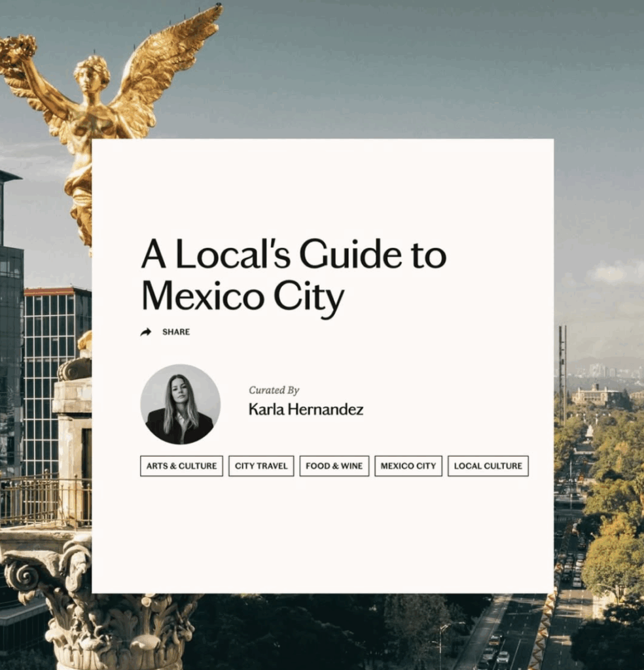Viewport: 644px width, 670px height.
Task: Click the Curated By label
Action: coord(274,390)
